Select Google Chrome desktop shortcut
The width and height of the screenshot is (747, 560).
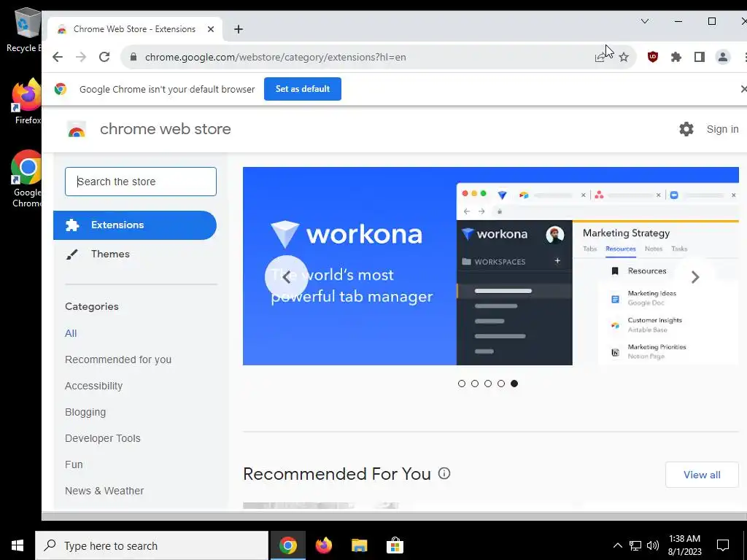tap(26, 179)
